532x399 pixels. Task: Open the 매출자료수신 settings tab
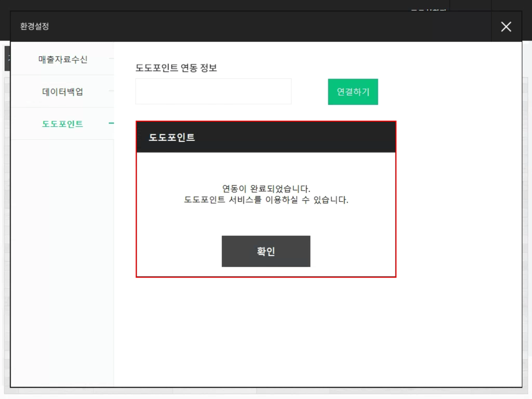pyautogui.click(x=63, y=60)
